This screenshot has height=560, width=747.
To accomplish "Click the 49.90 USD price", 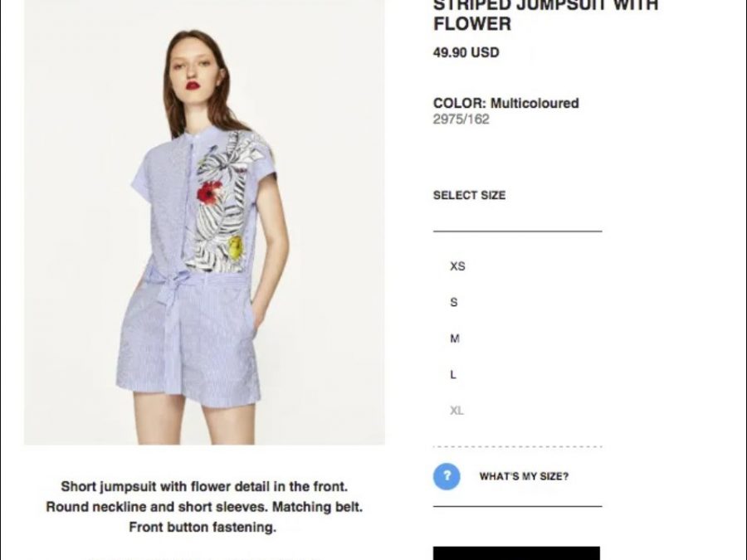I will point(466,52).
